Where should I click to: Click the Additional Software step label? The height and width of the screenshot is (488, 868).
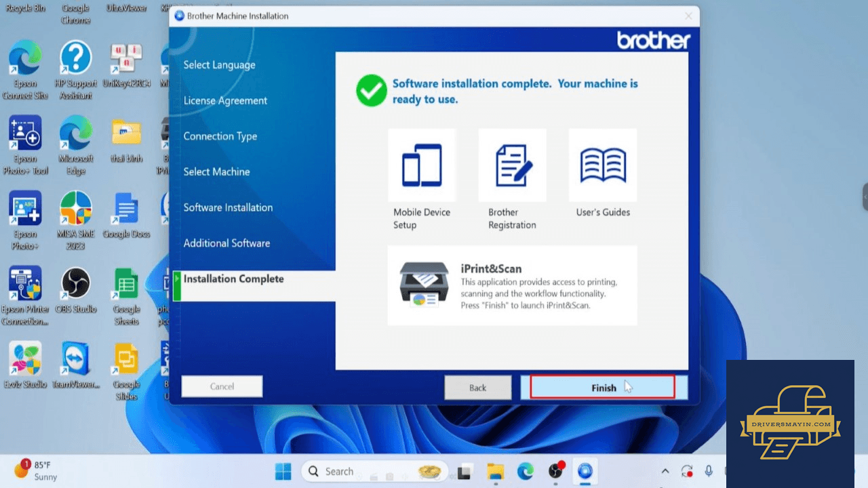click(226, 243)
